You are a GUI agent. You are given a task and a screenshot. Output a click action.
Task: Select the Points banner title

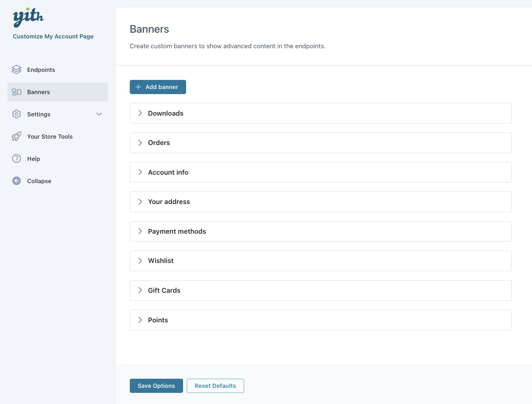(158, 320)
